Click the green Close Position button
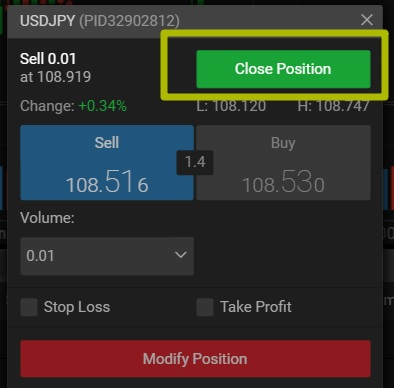 (x=283, y=69)
